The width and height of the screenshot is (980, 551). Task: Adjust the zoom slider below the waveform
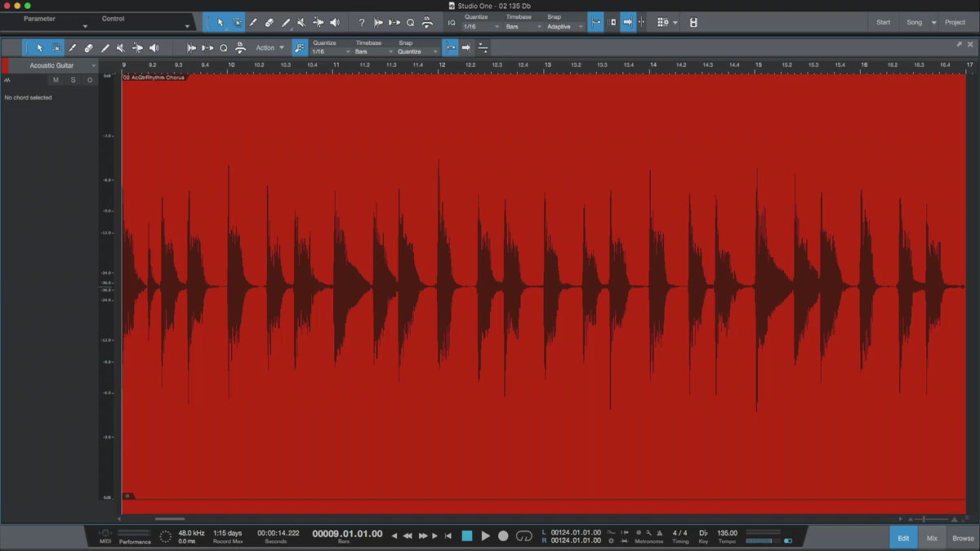pos(925,519)
